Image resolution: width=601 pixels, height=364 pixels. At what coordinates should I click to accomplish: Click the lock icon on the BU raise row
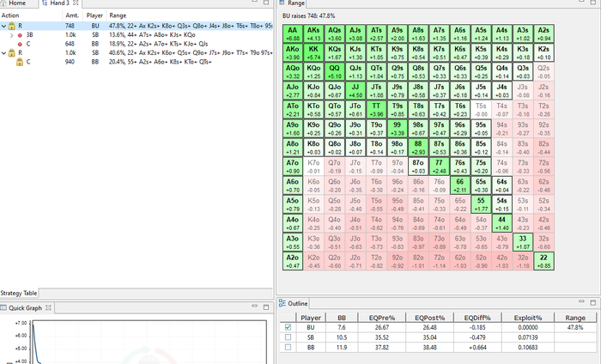11,26
